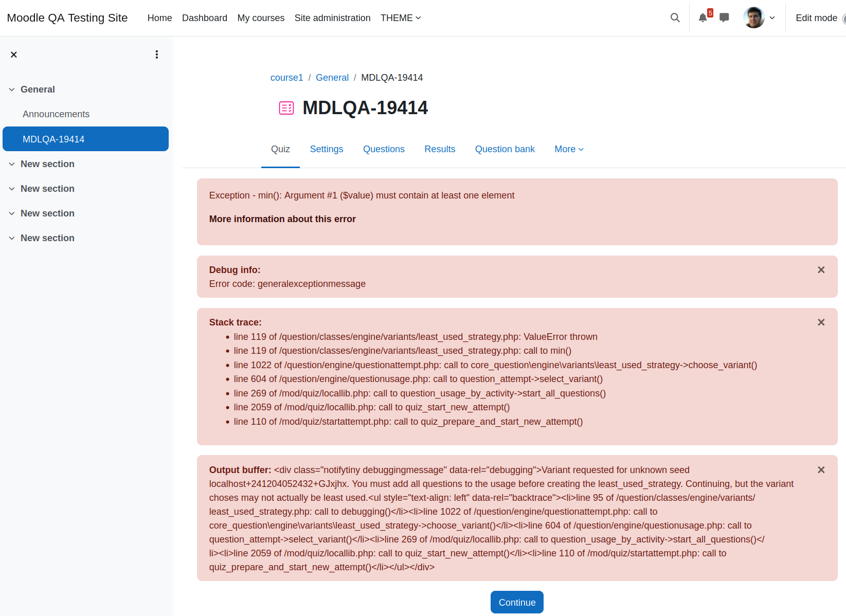The width and height of the screenshot is (846, 616).
Task: Switch to the Settings tab
Action: coord(327,149)
